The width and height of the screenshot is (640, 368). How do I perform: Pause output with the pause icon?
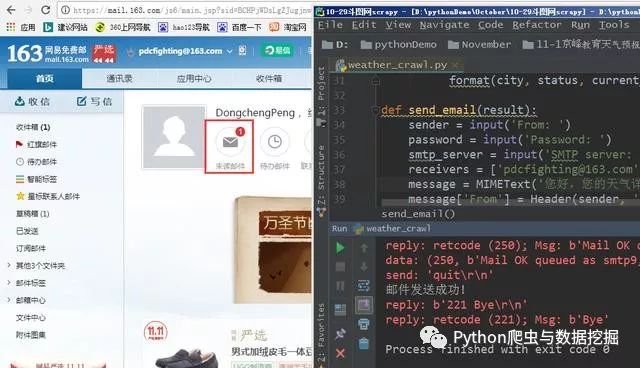340,286
